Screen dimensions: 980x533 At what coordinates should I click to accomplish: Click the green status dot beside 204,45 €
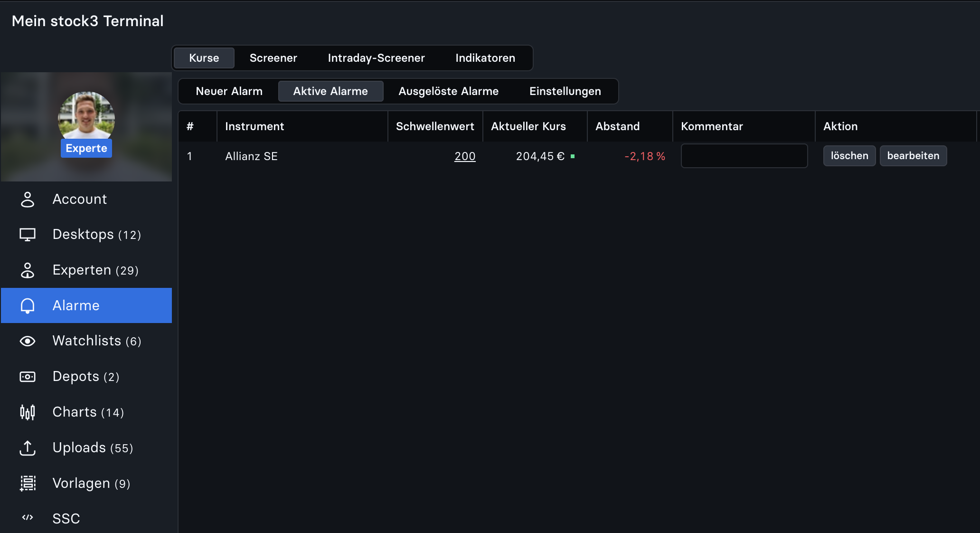coord(573,156)
